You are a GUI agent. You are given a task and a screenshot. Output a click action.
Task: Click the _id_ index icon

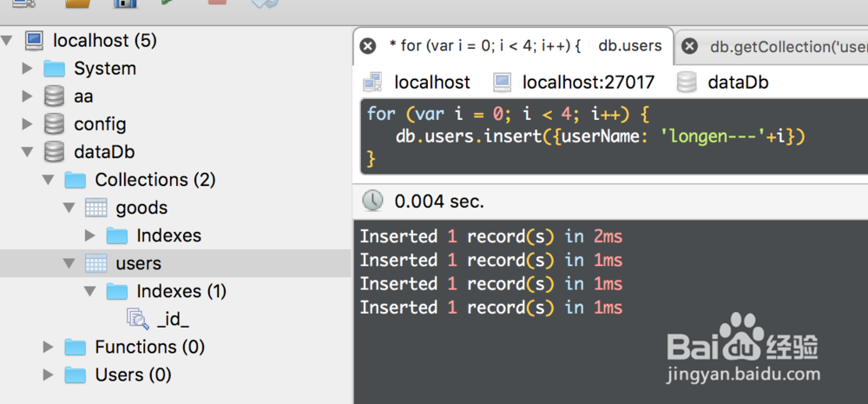pyautogui.click(x=137, y=319)
